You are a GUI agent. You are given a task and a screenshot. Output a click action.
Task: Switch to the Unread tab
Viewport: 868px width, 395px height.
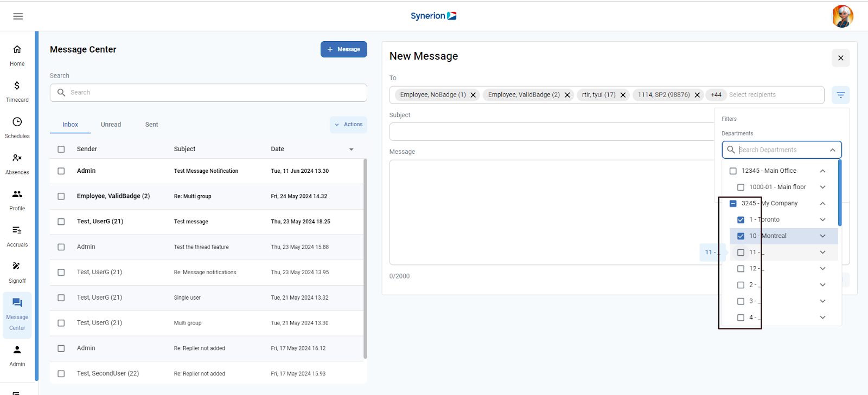[111, 125]
